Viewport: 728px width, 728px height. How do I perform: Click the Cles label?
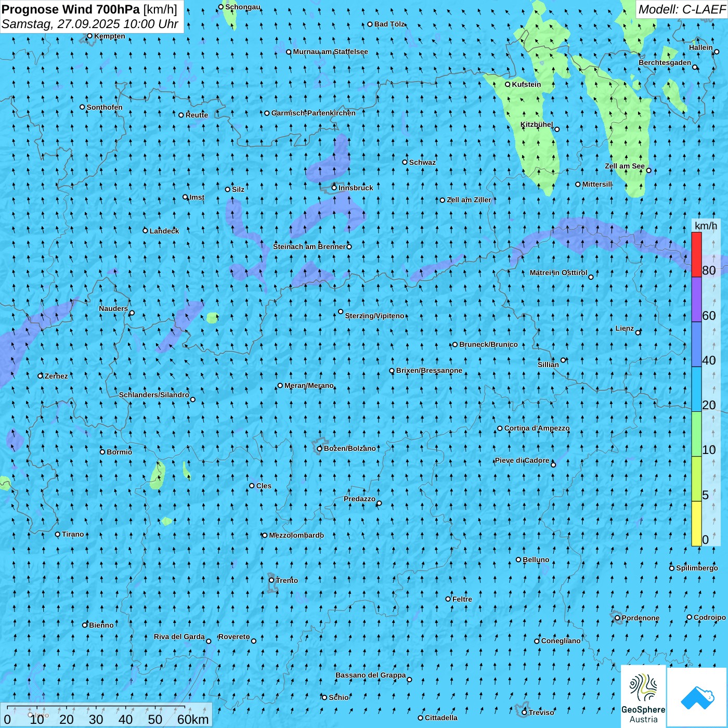[264, 486]
